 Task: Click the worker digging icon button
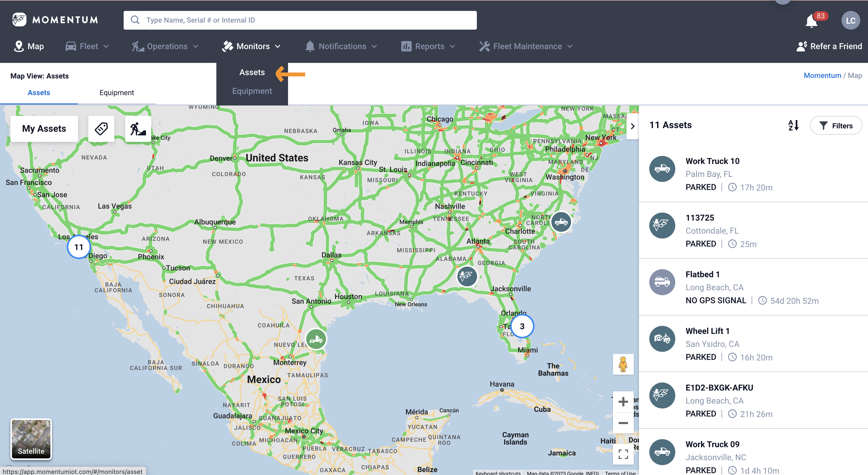tap(138, 128)
